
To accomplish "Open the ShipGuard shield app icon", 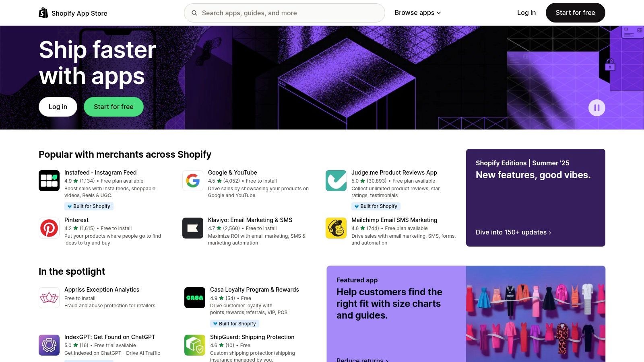I will (194, 345).
